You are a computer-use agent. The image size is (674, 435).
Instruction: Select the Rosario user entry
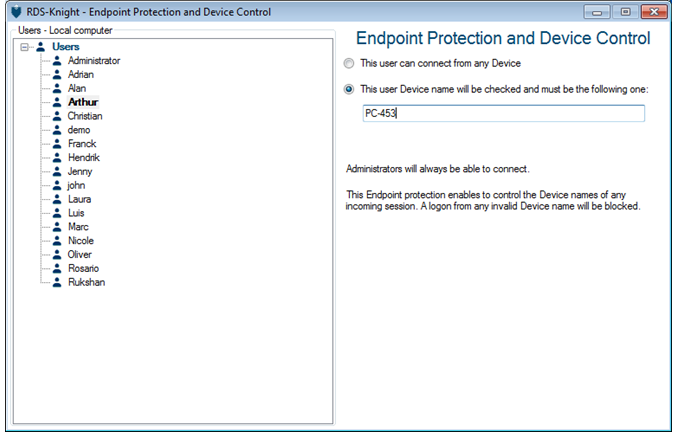tap(83, 268)
